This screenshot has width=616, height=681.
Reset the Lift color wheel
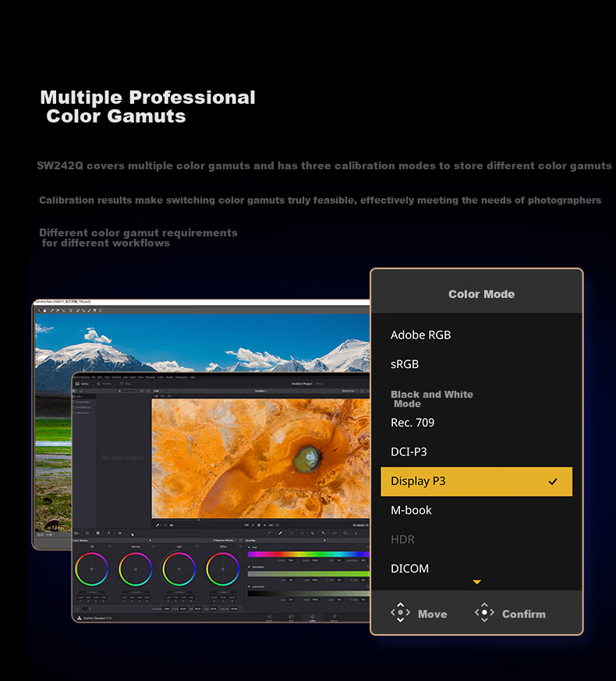coord(109,546)
